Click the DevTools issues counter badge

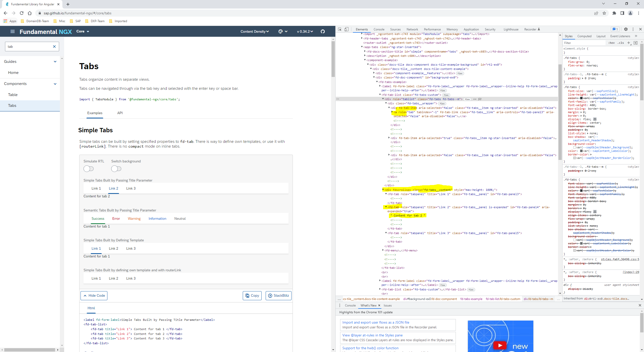click(x=615, y=29)
